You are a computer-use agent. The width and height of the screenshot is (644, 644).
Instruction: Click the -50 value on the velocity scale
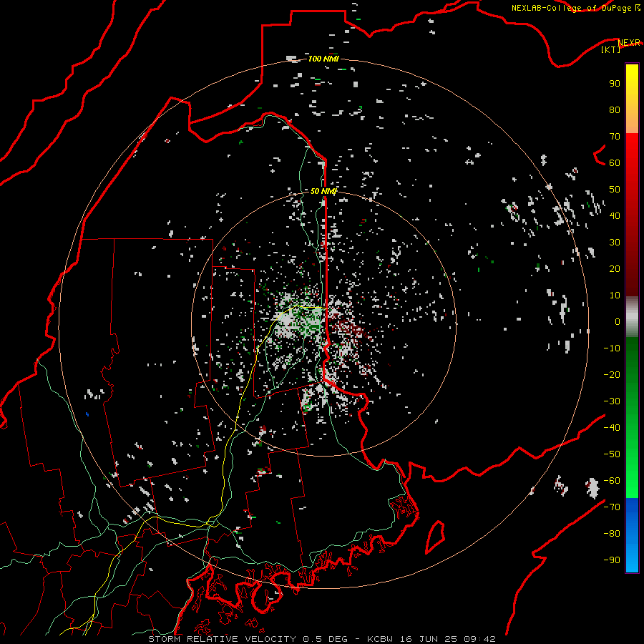click(612, 454)
